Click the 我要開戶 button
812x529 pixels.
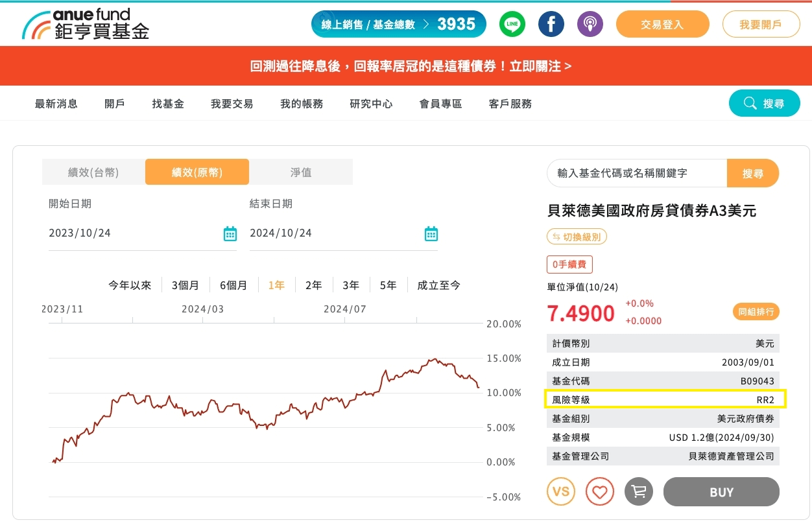point(761,25)
